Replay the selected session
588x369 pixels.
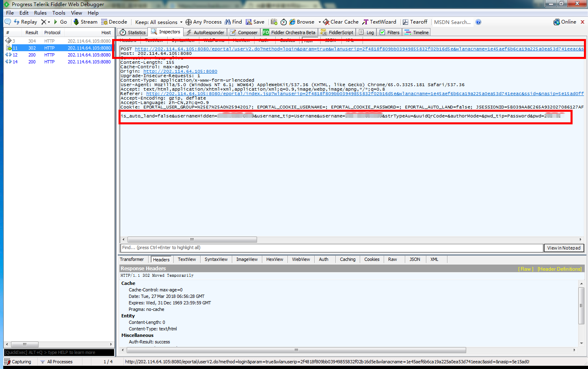pyautogui.click(x=26, y=22)
